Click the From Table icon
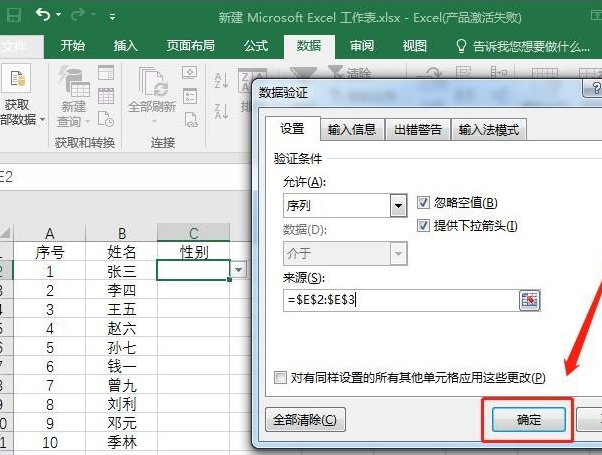This screenshot has width=602, height=455. [x=106, y=96]
